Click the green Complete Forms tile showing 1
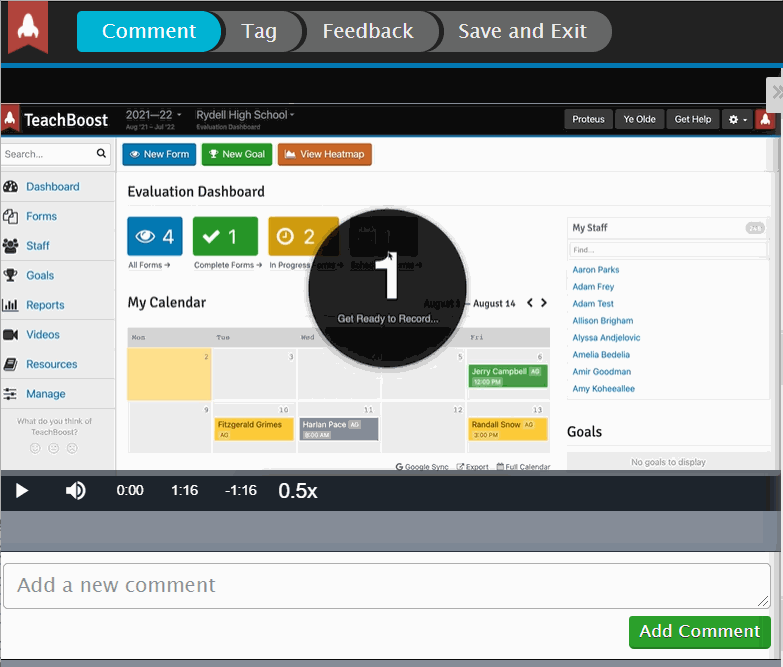The height and width of the screenshot is (667, 783). 225,236
